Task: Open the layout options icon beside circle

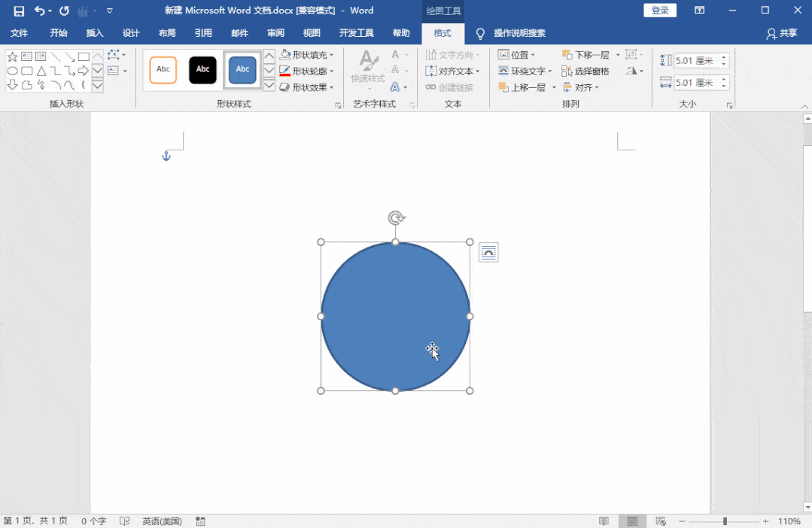Action: click(x=488, y=253)
